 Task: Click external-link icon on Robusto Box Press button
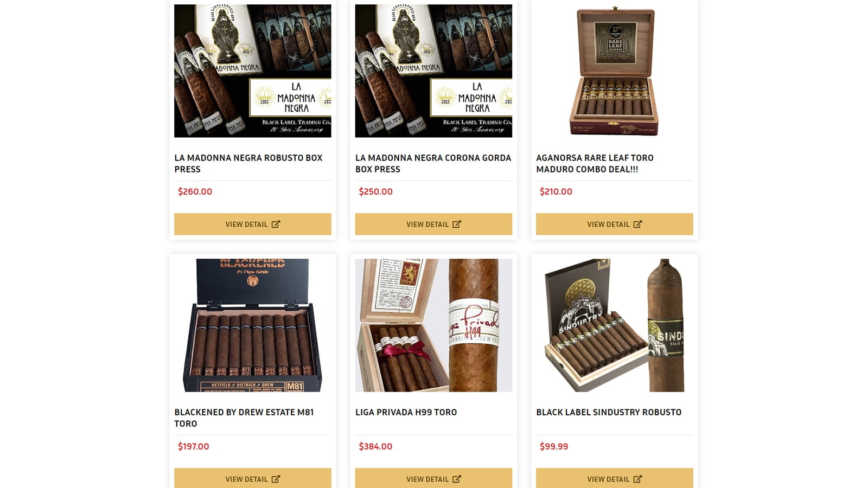point(276,224)
